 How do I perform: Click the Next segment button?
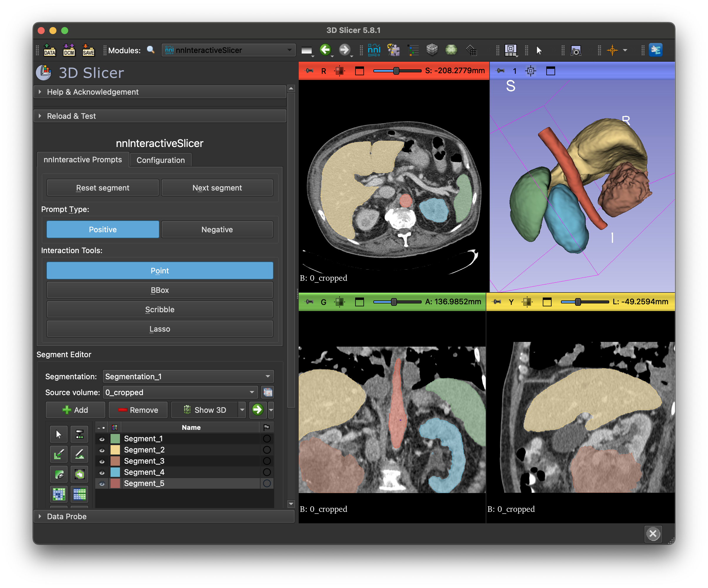217,188
